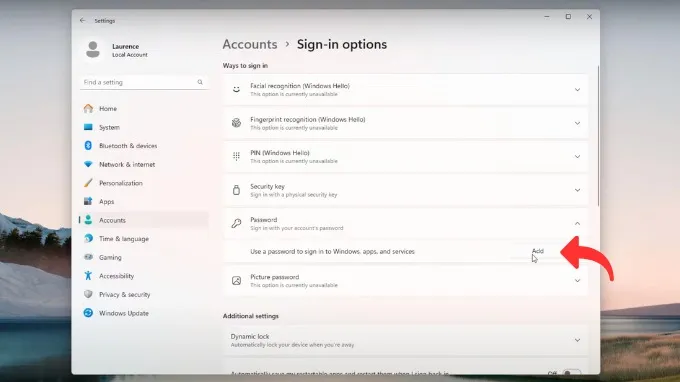
Task: Click the Bluetooth & devices icon
Action: [x=88, y=146]
